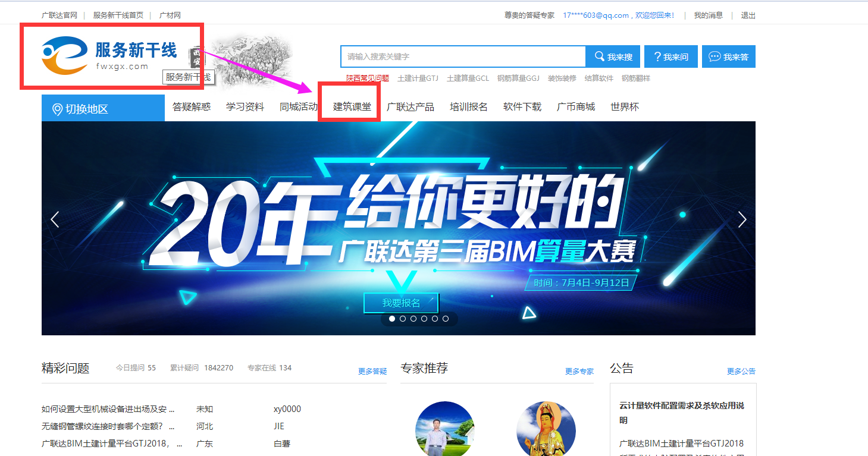
Task: Click the expert avatar with Buddha figure
Action: coord(546,429)
